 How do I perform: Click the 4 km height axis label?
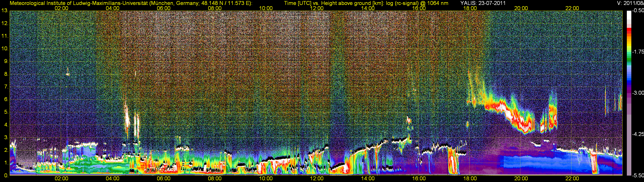click(x=6, y=125)
